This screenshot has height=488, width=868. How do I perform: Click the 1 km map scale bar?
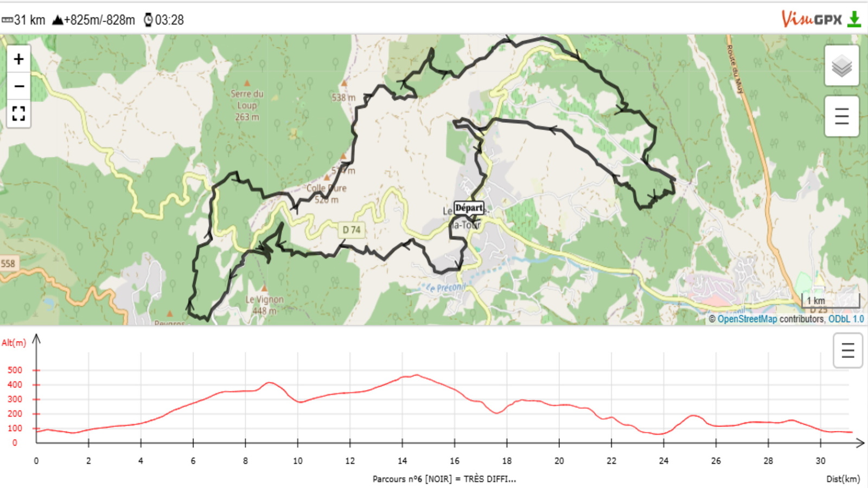(x=831, y=300)
